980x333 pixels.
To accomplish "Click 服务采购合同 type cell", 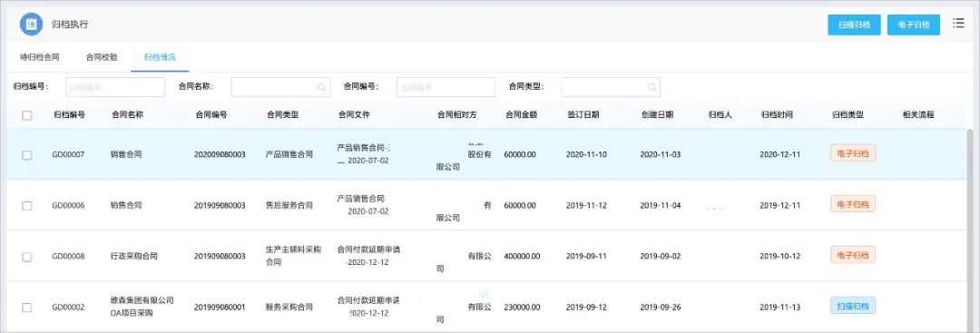I will [x=289, y=308].
